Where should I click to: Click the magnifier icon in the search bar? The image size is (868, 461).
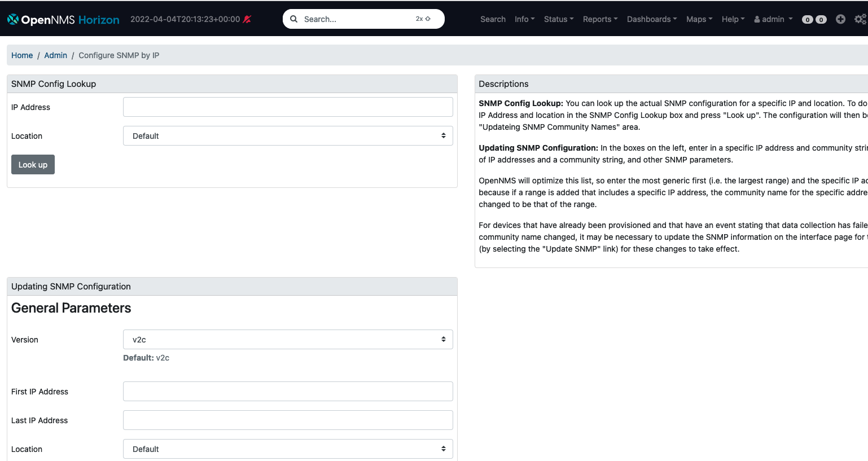click(x=294, y=19)
